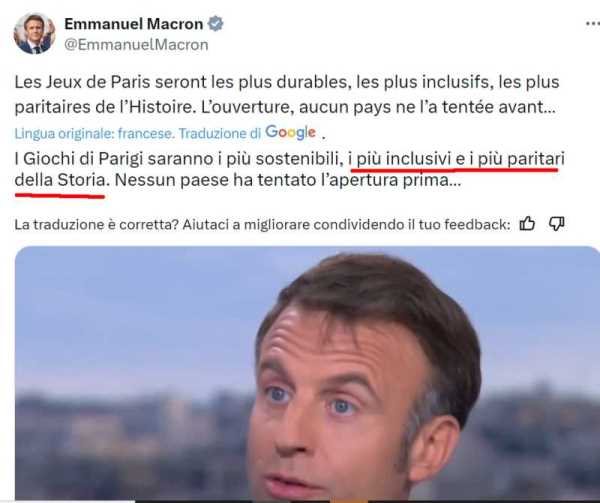Rate translation with thumbs down icon
The image size is (600, 503).
click(x=556, y=223)
